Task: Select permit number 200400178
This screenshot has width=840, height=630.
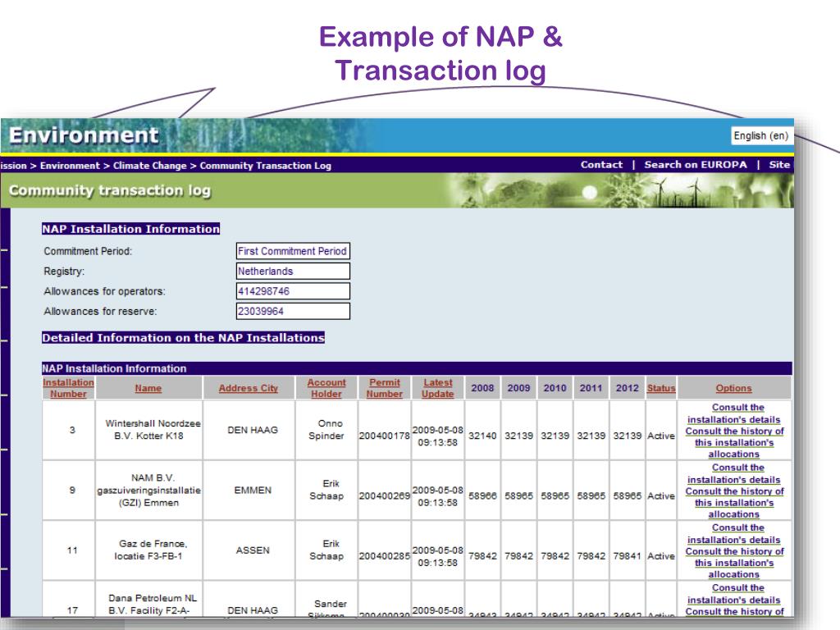Action: tap(384, 436)
